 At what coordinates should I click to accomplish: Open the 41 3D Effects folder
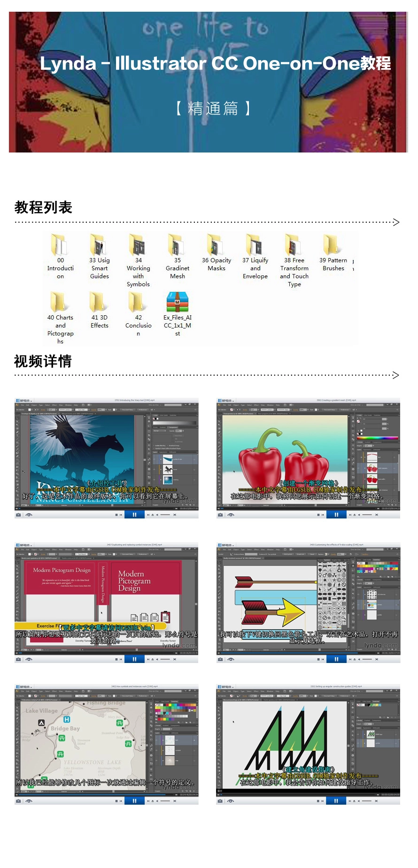(99, 310)
